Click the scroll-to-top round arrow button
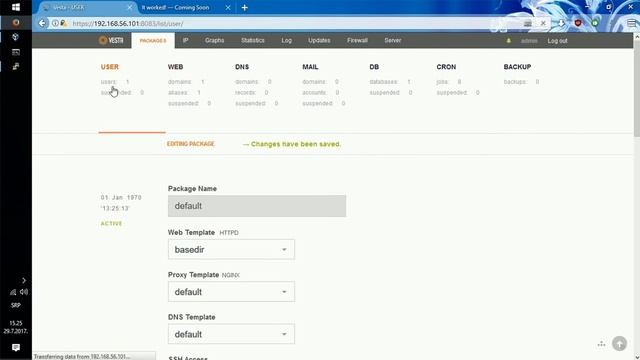This screenshot has width=640, height=360. (x=619, y=343)
